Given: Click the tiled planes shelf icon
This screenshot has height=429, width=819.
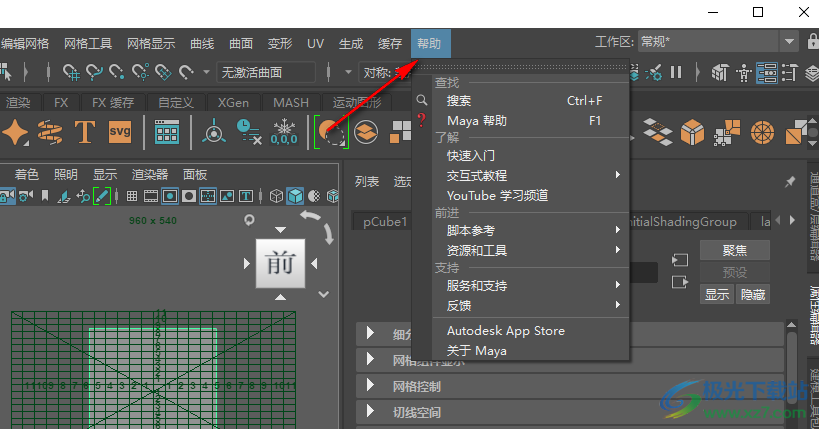Looking at the screenshot, I should click(658, 132).
